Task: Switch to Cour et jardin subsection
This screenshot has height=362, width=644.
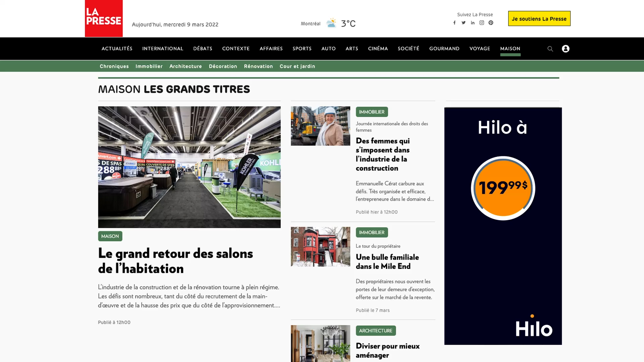Action: (x=297, y=66)
